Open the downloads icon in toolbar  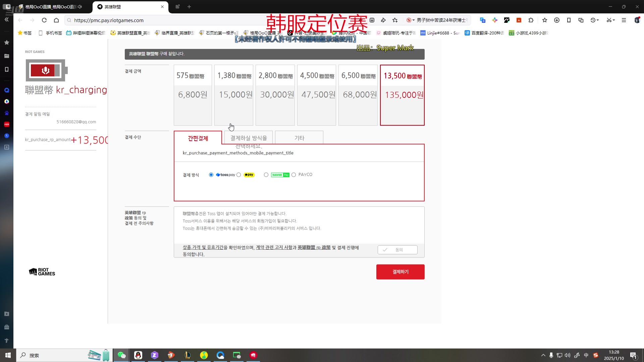pos(557,20)
